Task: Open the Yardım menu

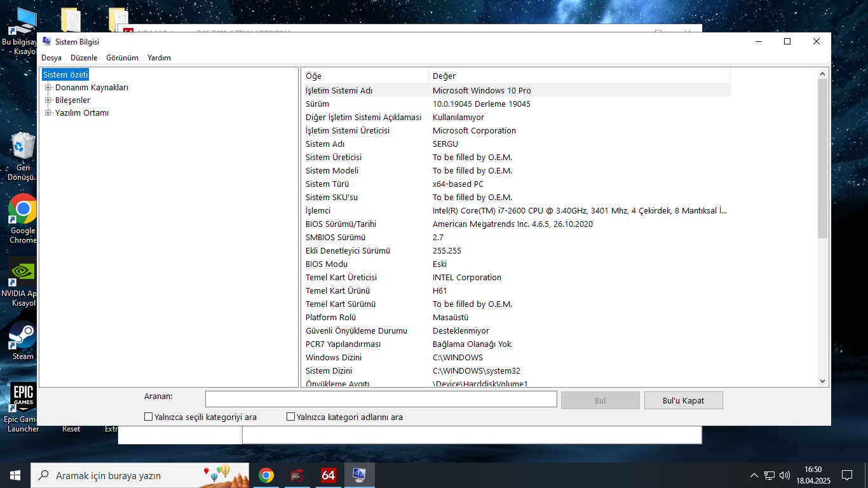Action: pos(159,58)
